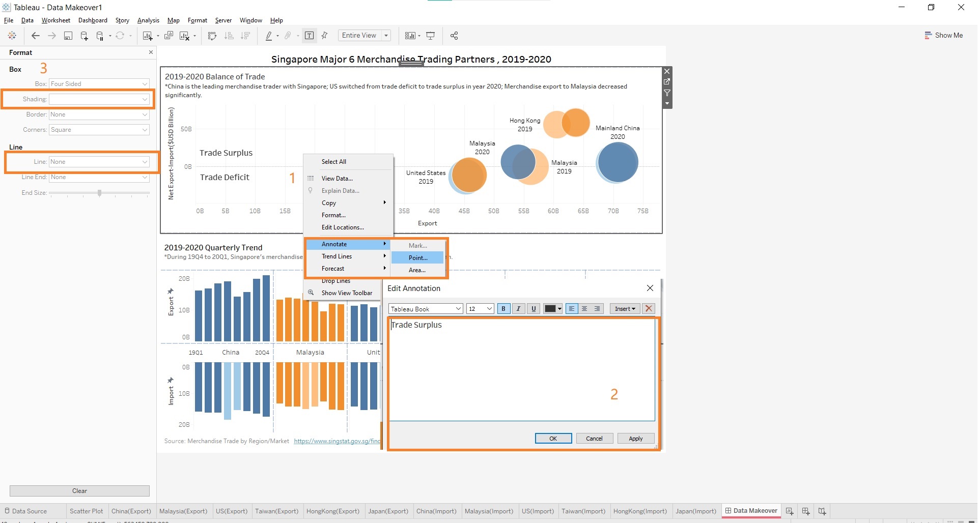
Task: Open the Worksheet menu
Action: point(56,20)
